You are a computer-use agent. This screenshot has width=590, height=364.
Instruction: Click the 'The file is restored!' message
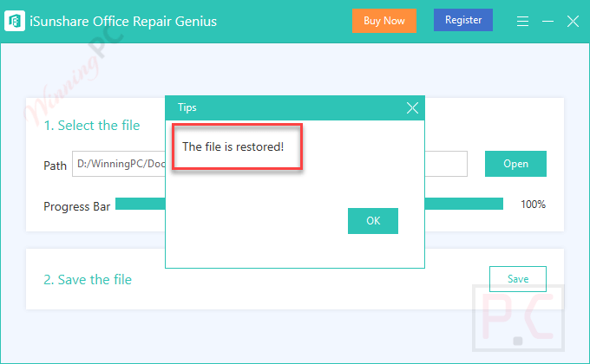pyautogui.click(x=233, y=146)
